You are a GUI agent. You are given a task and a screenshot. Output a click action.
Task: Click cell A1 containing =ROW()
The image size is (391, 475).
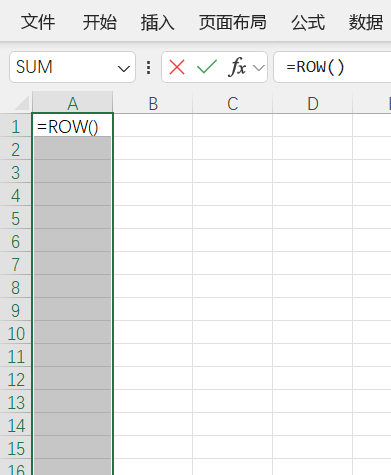tap(73, 126)
